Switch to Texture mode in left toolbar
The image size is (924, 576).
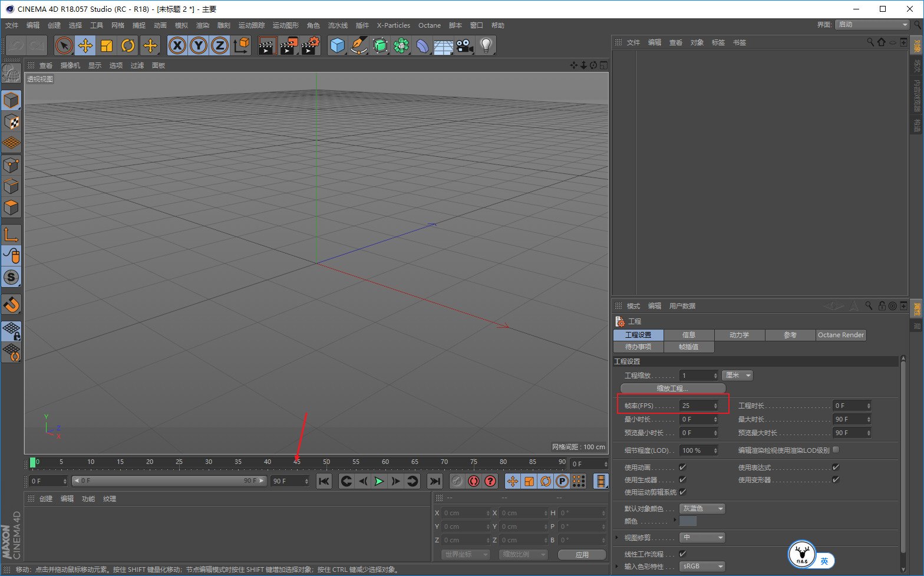click(x=11, y=122)
